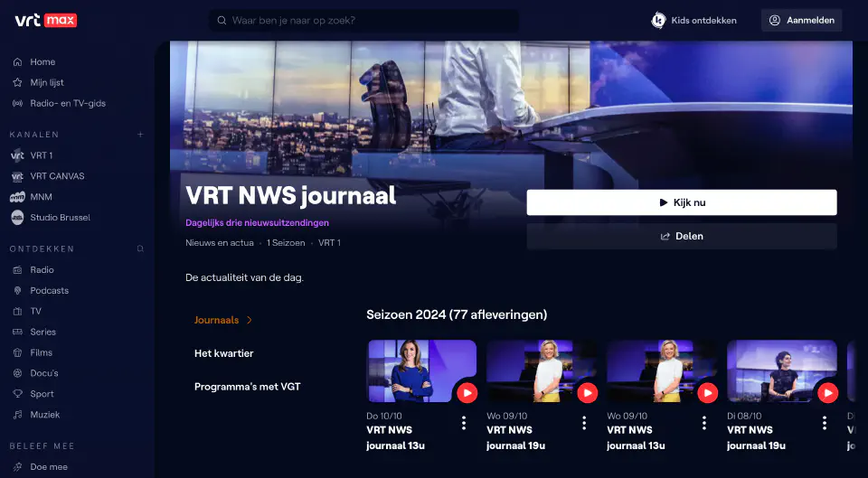The width and height of the screenshot is (868, 478).
Task: Open Podcasts in sidebar
Action: [x=41, y=290]
